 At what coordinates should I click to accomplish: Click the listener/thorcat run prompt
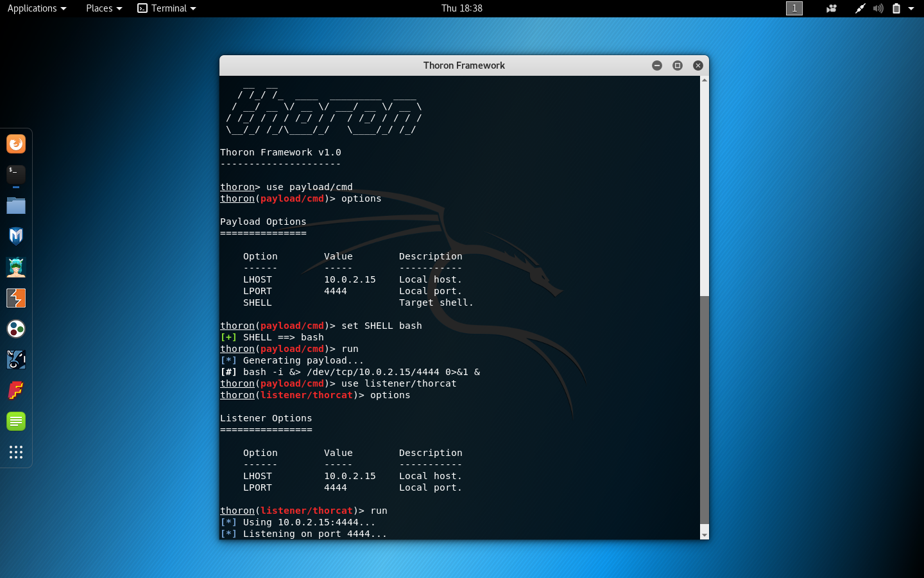click(304, 511)
